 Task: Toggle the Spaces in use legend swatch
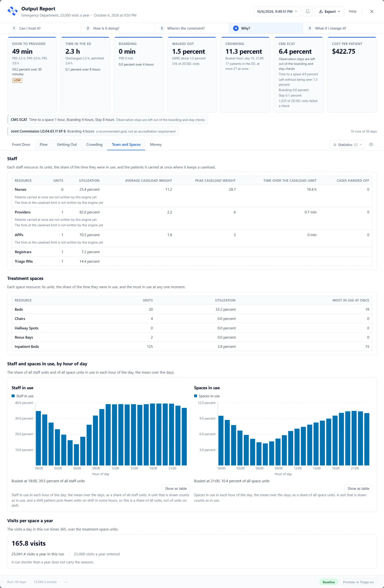[196, 396]
